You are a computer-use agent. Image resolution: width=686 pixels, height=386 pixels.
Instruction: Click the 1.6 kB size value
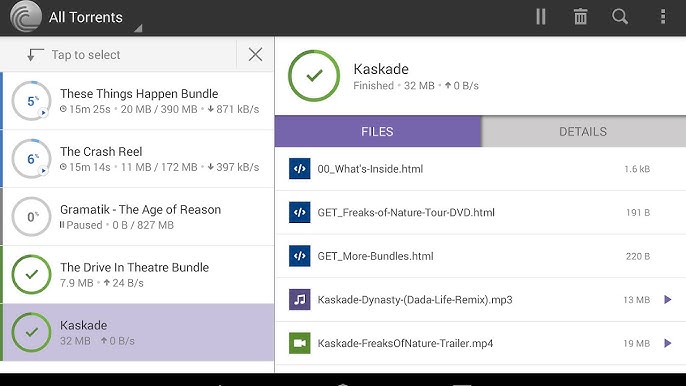point(637,169)
